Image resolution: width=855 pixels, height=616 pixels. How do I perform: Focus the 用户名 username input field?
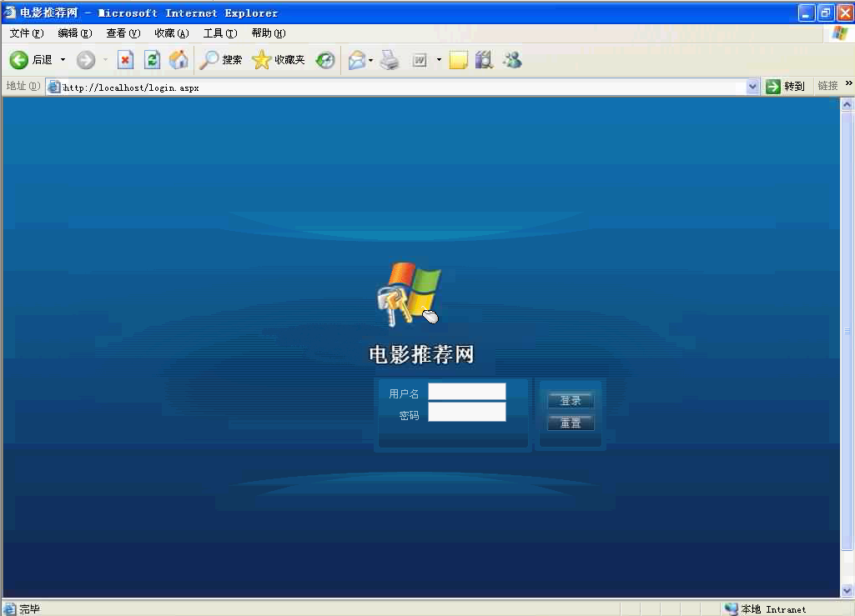[467, 392]
